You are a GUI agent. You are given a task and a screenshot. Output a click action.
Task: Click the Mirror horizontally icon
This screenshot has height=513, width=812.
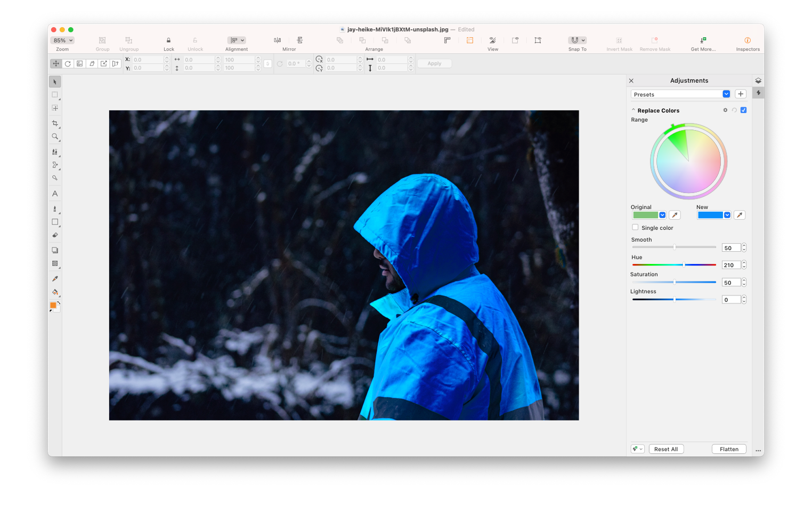coord(277,40)
